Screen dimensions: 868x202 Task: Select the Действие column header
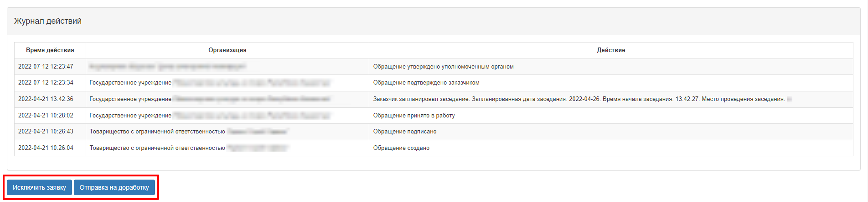pos(611,50)
